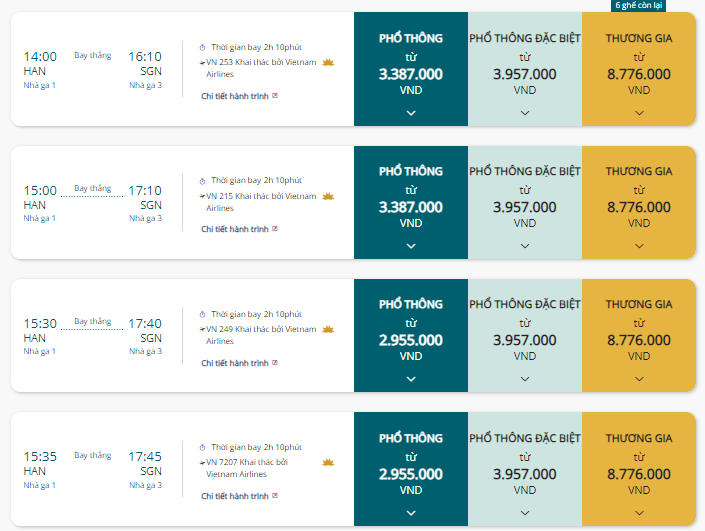The image size is (705, 531).
Task: Select Phổ Thông 3.387.000 VND on 15:00 flight
Action: tap(411, 202)
